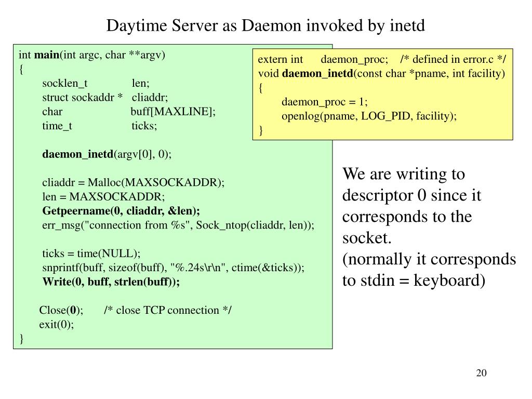Click the bold line 'Write(0, buff, strlen(buff));'
Viewport: 532px width, 399px height.
[x=111, y=282]
